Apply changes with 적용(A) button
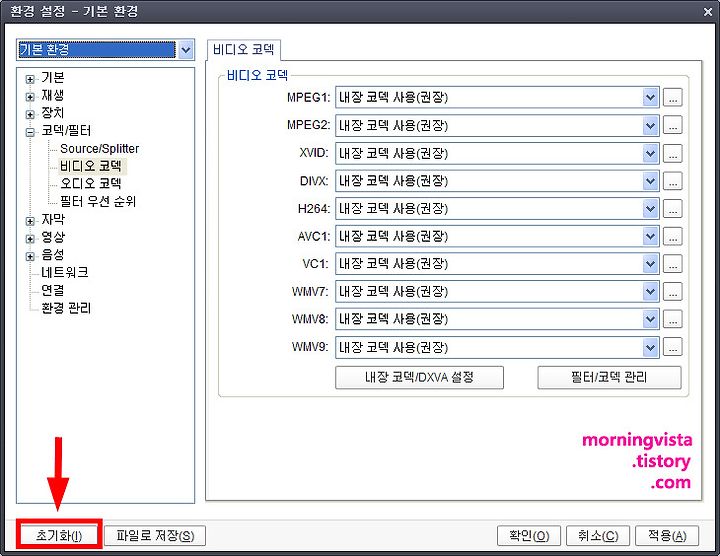The image size is (720, 556). 667,535
